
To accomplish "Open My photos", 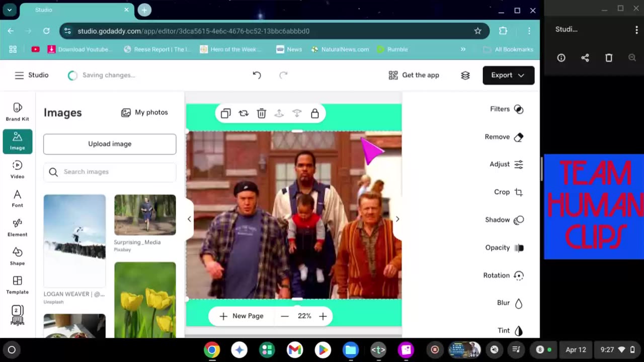I will (x=145, y=113).
